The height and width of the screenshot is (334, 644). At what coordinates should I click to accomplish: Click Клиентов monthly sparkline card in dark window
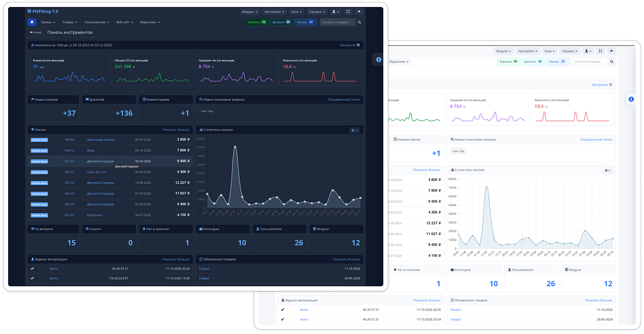pos(69,69)
